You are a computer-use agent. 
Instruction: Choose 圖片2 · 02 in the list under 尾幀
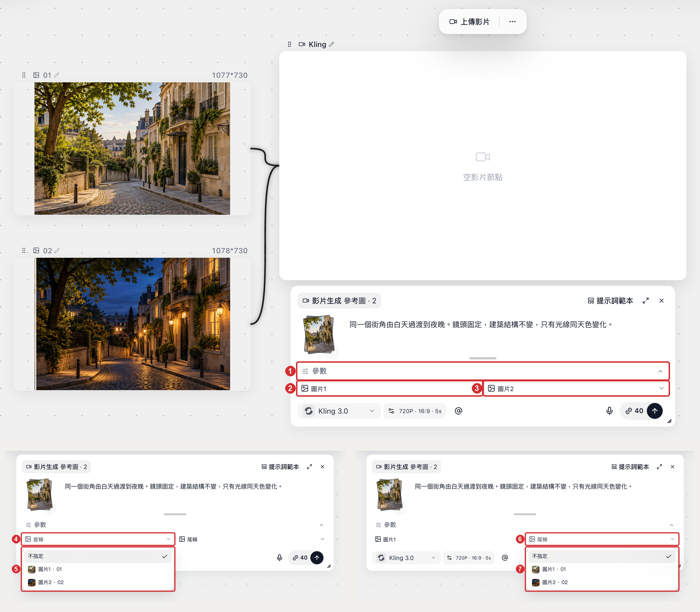pos(602,582)
